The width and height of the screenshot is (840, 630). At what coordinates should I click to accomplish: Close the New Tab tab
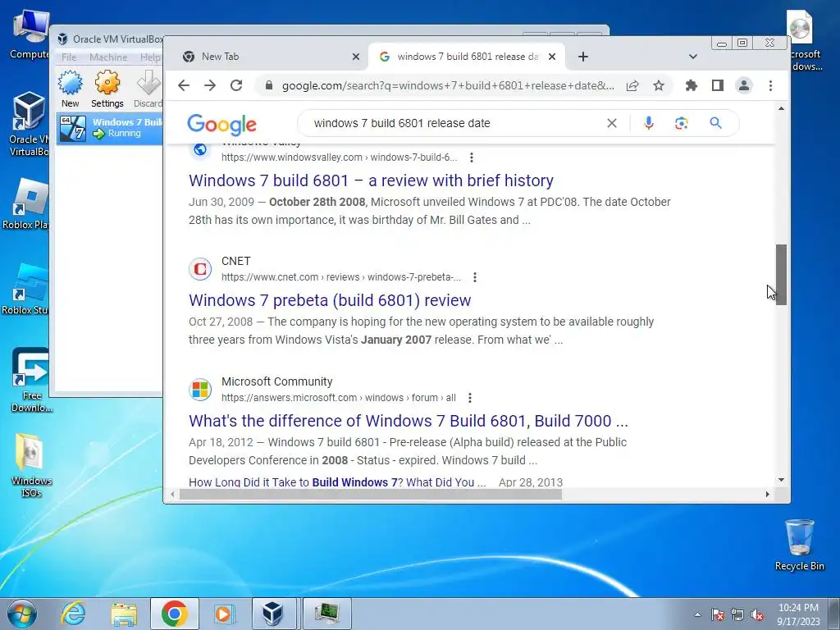point(356,57)
